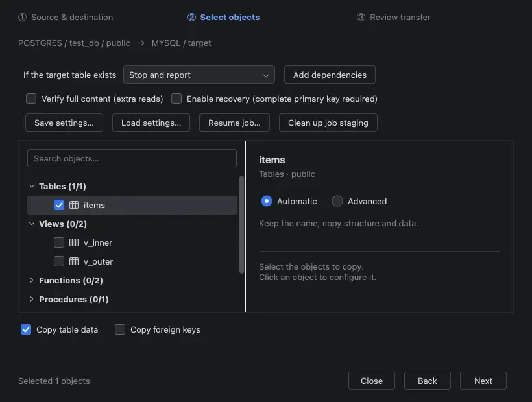The image size is (532, 402).
Task: Check the v_outer view checkbox
Action: [59, 261]
